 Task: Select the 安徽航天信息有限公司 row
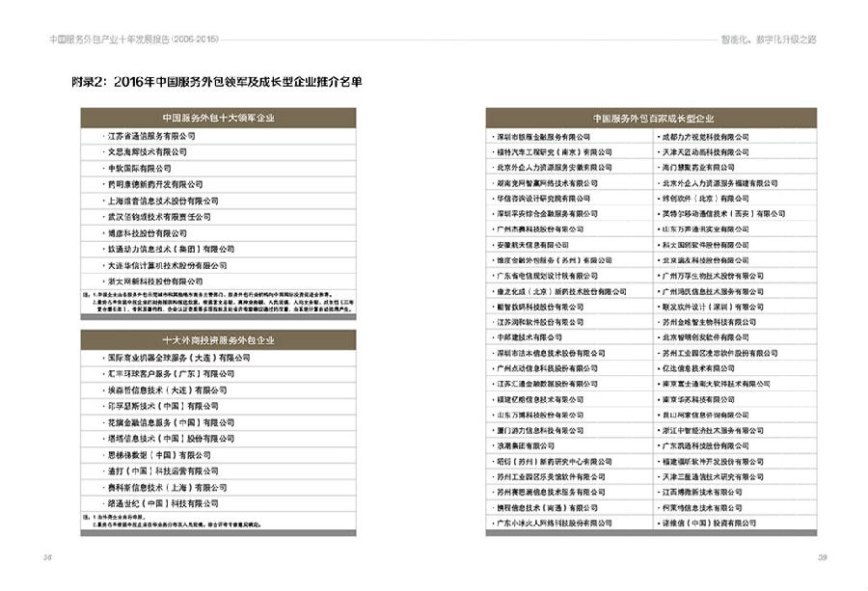click(569, 245)
